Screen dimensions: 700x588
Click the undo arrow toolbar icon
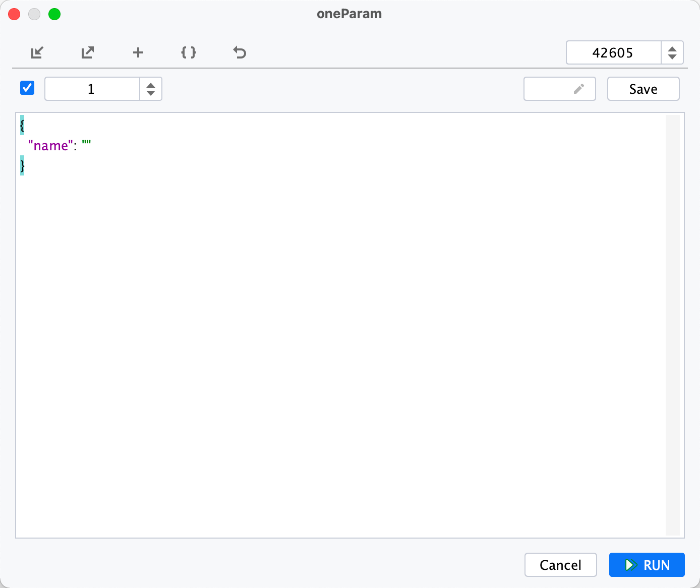click(240, 52)
